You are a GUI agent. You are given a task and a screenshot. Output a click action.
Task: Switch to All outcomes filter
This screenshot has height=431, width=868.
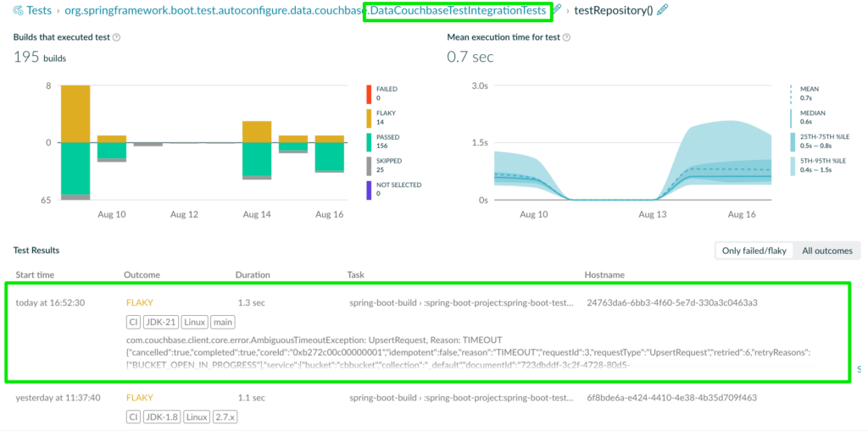[827, 251]
